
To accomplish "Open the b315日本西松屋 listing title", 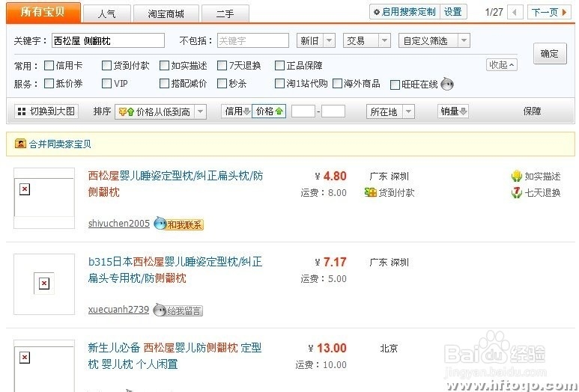I will 175,270.
